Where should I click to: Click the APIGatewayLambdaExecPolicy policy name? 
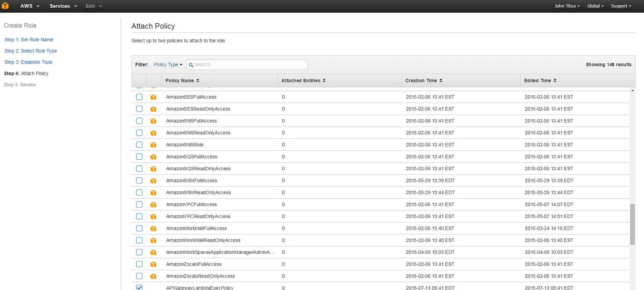click(200, 288)
